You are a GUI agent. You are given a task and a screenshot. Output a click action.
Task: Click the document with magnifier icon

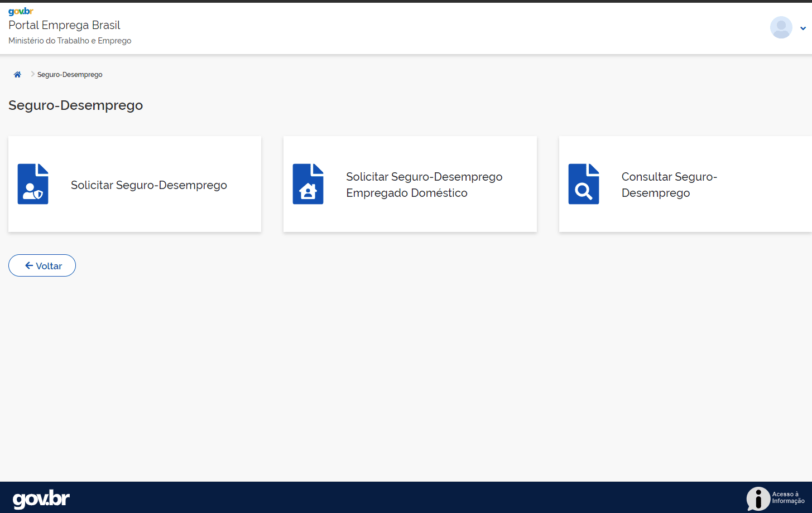[x=584, y=184]
